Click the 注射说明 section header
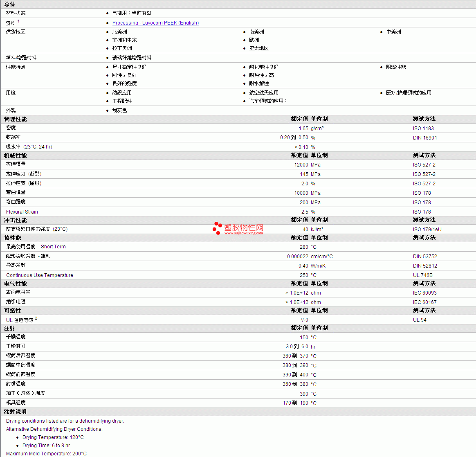The height and width of the screenshot is (457, 476). tap(16, 412)
